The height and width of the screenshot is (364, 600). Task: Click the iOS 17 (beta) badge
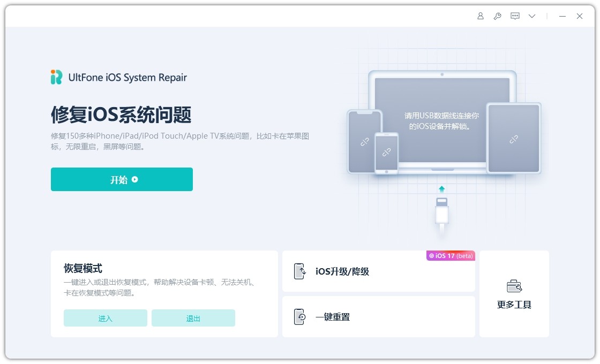451,256
